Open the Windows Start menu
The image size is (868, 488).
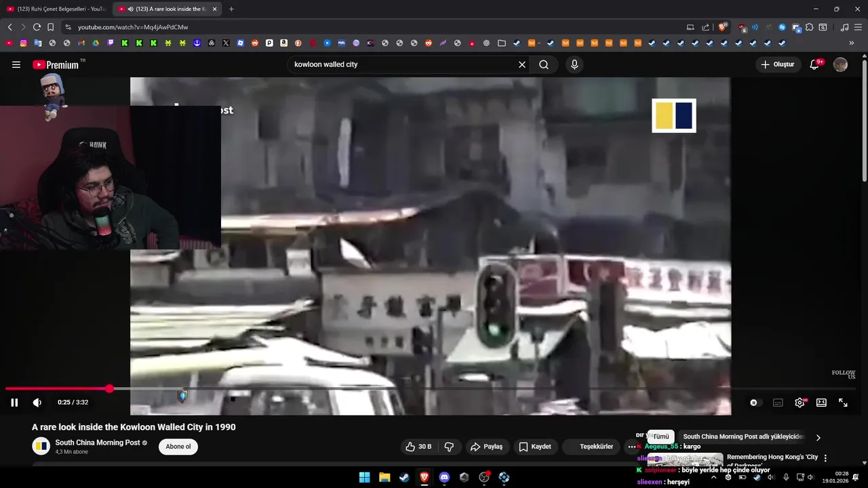point(364,477)
